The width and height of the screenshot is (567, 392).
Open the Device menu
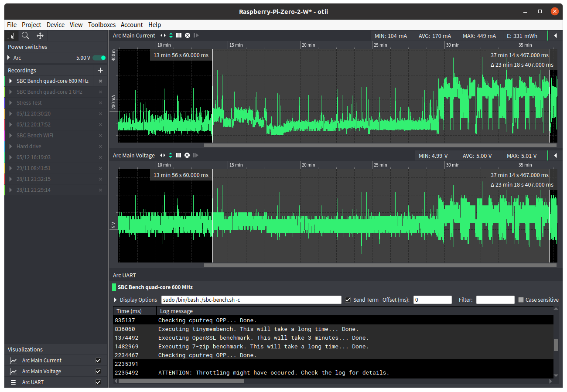point(55,25)
